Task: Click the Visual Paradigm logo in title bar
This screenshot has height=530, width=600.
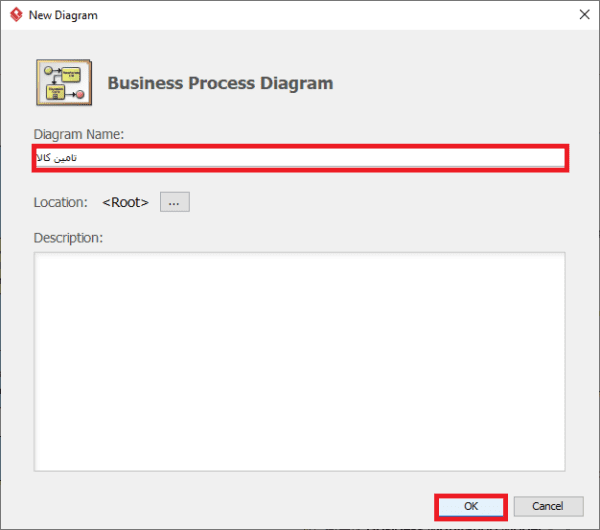Action: (x=16, y=15)
